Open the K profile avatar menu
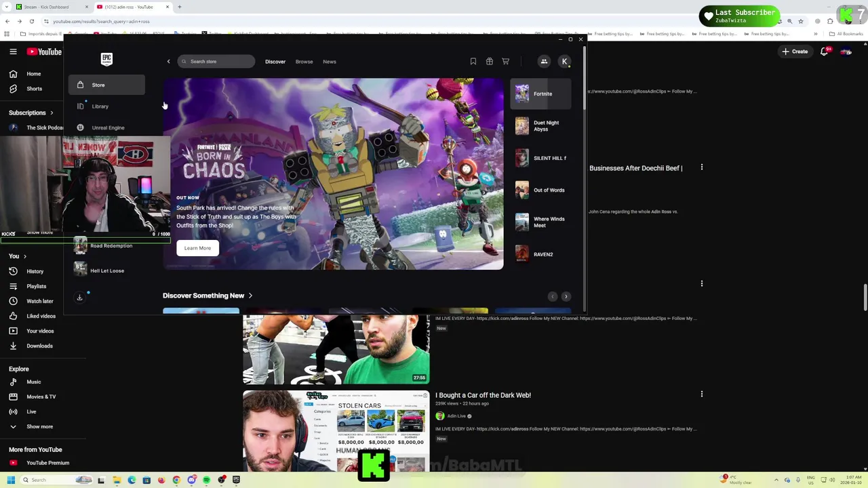The height and width of the screenshot is (488, 868). tap(564, 62)
